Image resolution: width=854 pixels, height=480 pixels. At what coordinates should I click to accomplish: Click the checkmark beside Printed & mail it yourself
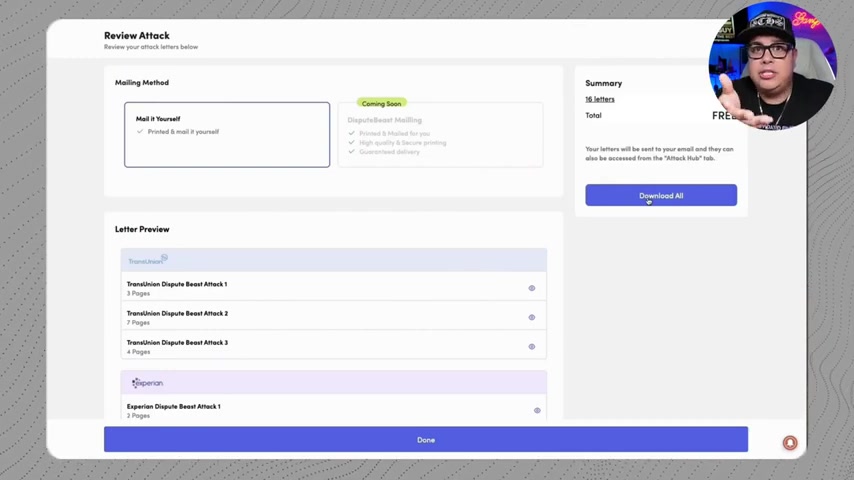point(140,131)
